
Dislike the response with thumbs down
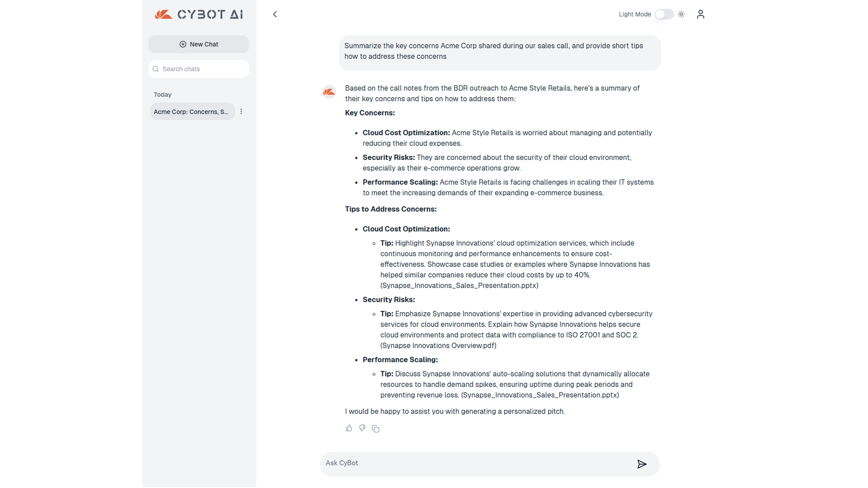pyautogui.click(x=362, y=428)
